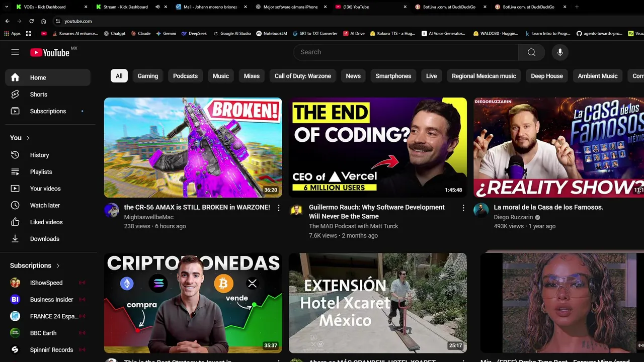
Task: Open the NotebookLM bookmark
Action: 272,33
